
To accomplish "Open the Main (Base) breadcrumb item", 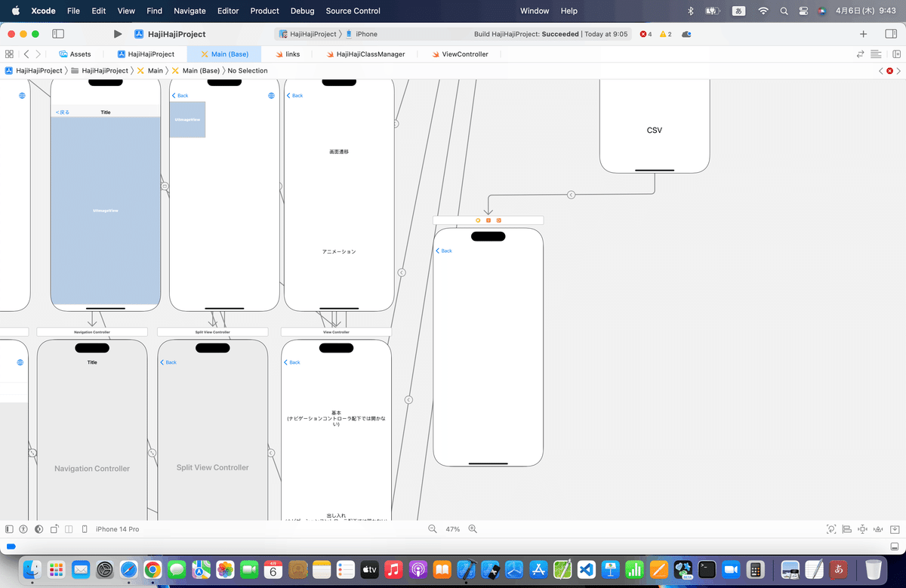I will [x=196, y=70].
